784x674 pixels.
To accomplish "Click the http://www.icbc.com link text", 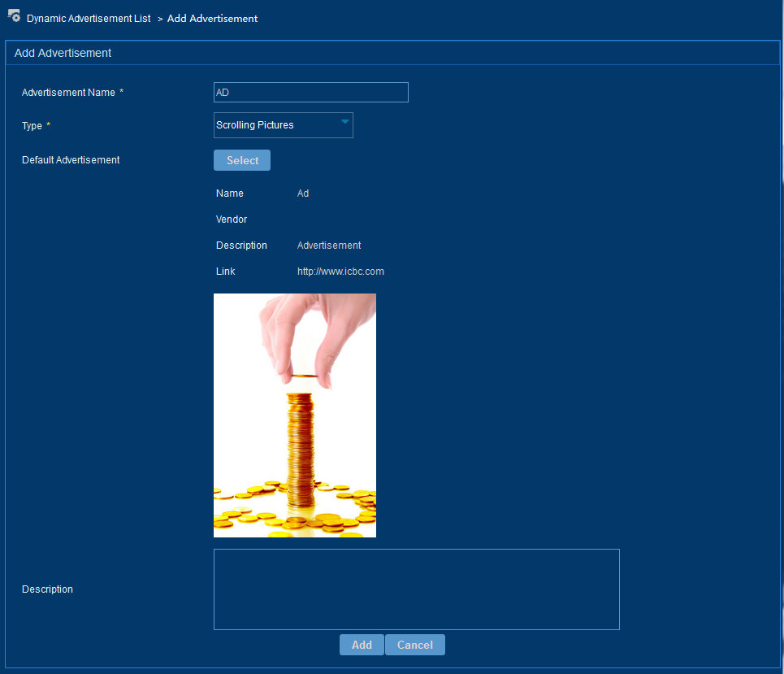I will point(340,272).
